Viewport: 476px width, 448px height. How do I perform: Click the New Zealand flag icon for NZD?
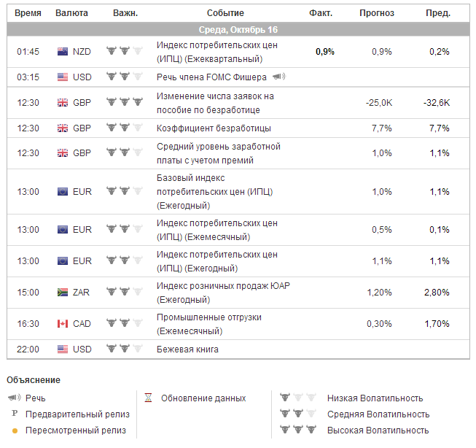point(63,52)
